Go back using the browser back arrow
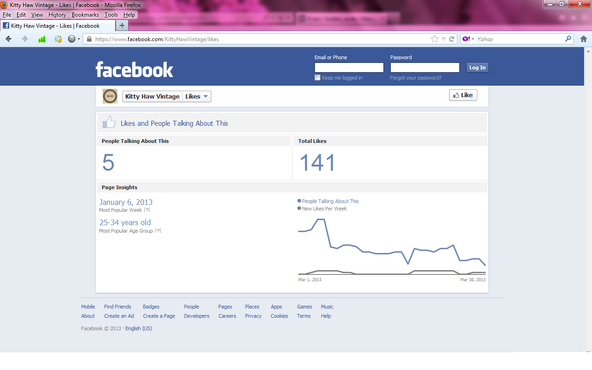Image resolution: width=592 pixels, height=370 pixels. pos(8,39)
